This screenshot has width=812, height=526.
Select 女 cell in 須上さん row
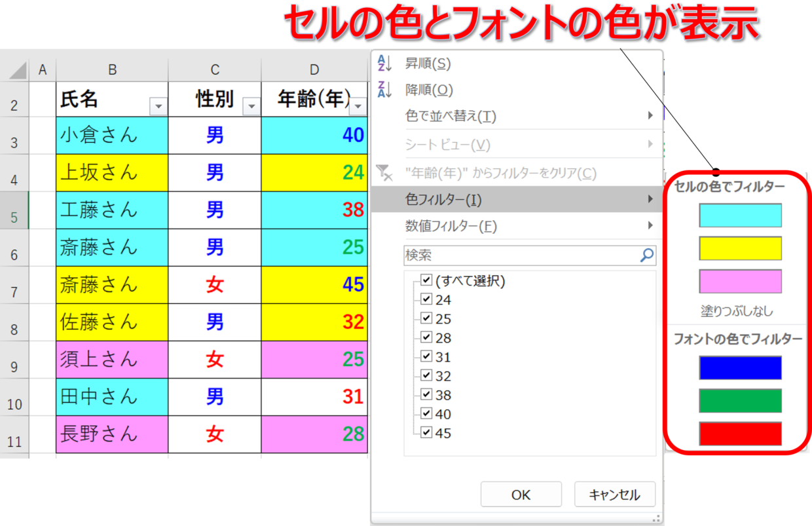tap(215, 360)
